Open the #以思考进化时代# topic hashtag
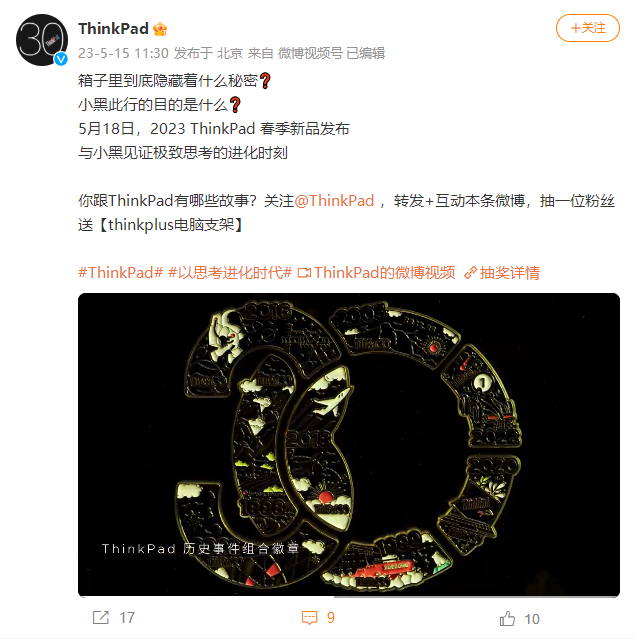Image resolution: width=636 pixels, height=643 pixels. (x=230, y=273)
